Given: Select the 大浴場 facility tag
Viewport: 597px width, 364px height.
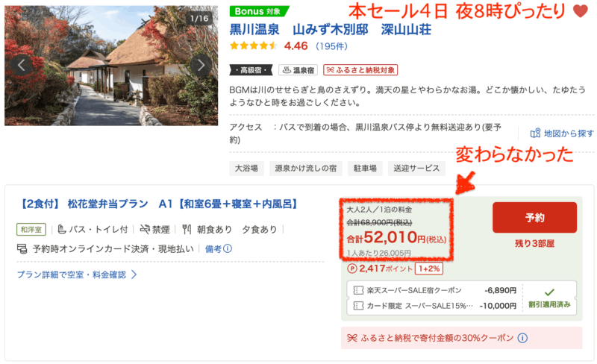Looking at the screenshot, I should click(x=247, y=168).
